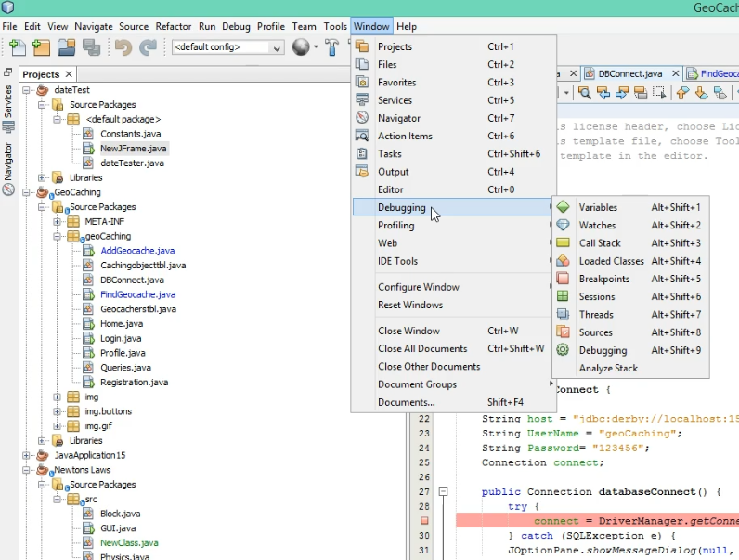Collapse the geoCaching package node
The height and width of the screenshot is (560, 739).
[57, 236]
